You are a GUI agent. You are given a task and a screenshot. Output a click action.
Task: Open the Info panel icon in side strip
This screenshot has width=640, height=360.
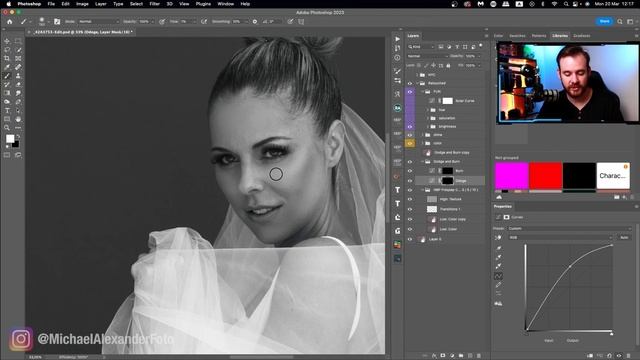point(398,58)
